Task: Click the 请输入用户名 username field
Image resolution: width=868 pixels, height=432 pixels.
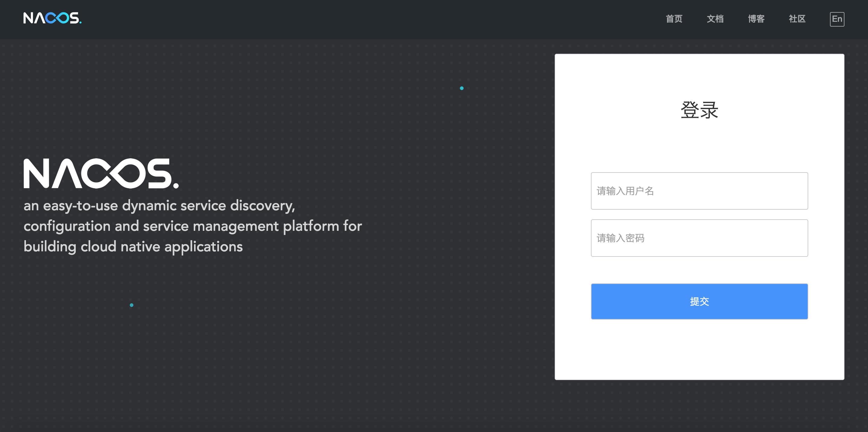Action: 699,191
